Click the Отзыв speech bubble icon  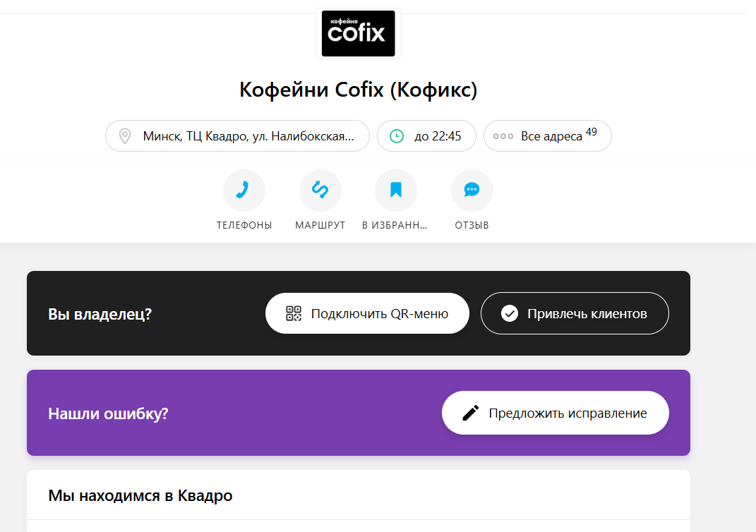pyautogui.click(x=472, y=191)
